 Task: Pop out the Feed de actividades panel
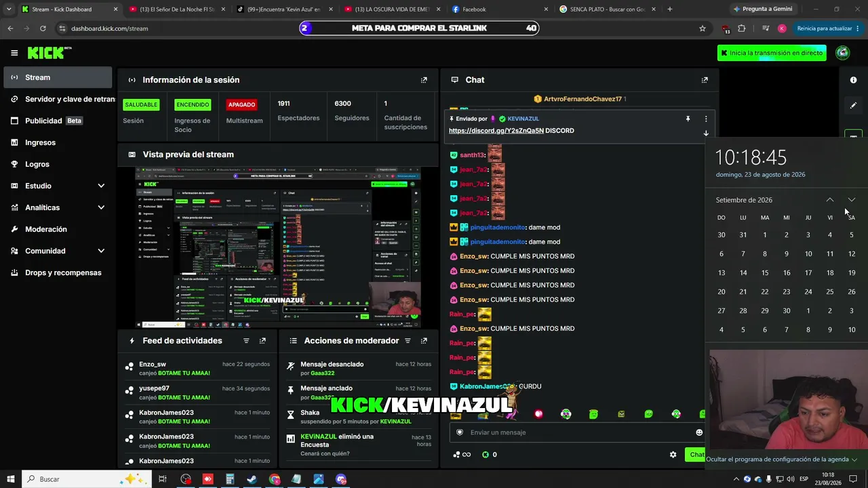coord(262,341)
